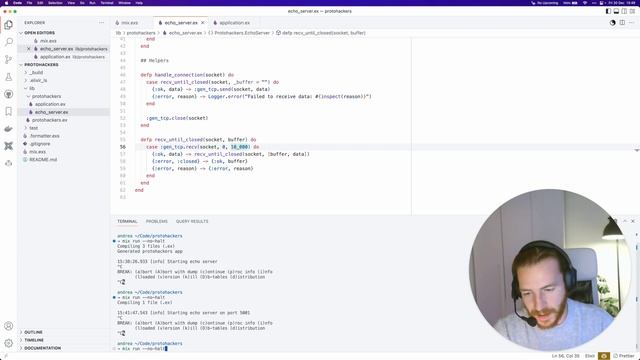Close the terminal panel
The image size is (640, 360).
point(633,221)
